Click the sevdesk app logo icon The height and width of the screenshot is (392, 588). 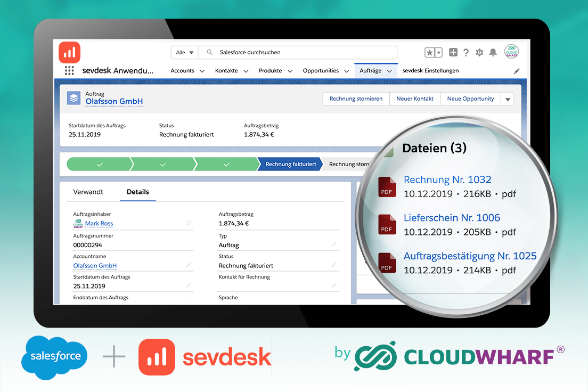click(69, 53)
